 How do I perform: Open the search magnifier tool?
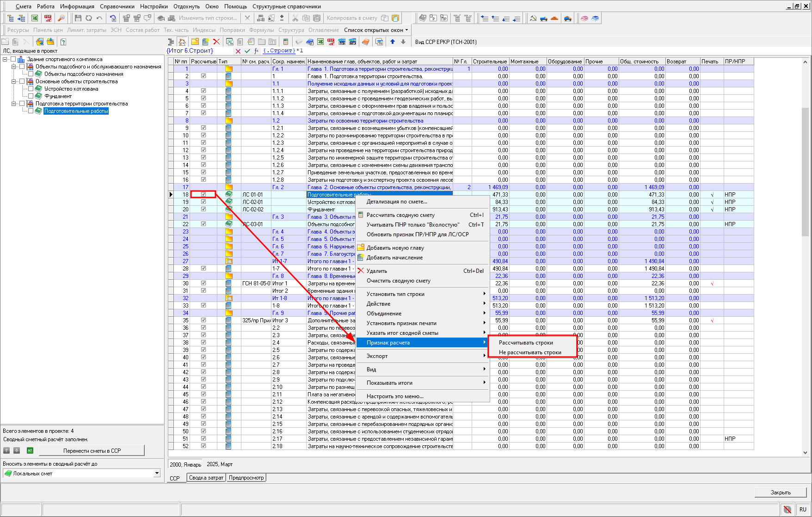pyautogui.click(x=61, y=18)
